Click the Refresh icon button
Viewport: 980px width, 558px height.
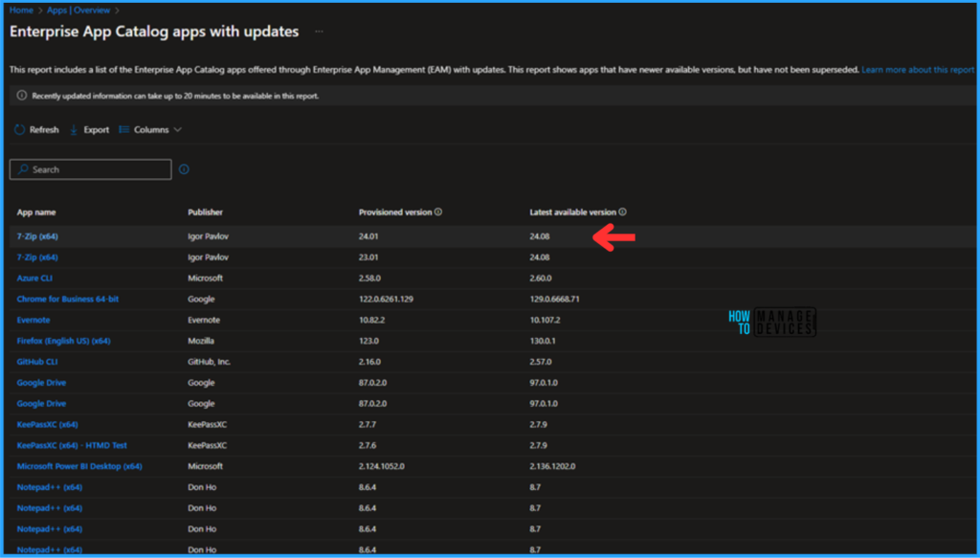coord(20,130)
